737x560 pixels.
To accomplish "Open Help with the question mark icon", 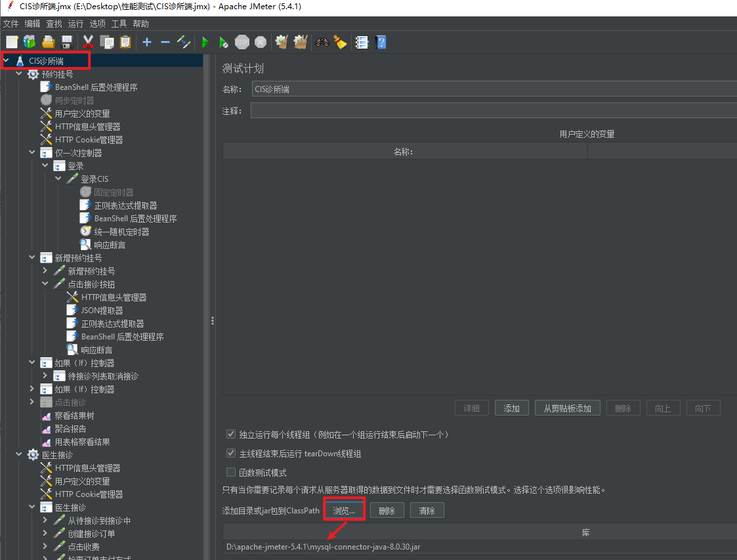I will click(381, 42).
